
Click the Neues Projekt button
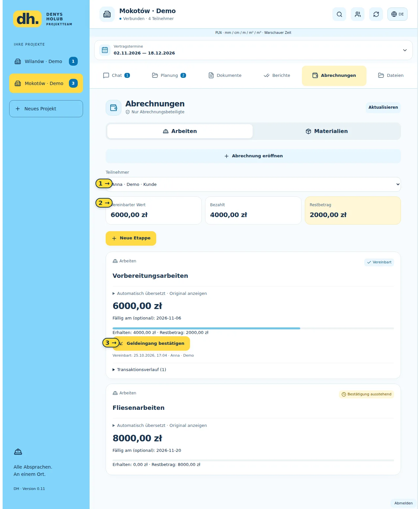click(46, 109)
